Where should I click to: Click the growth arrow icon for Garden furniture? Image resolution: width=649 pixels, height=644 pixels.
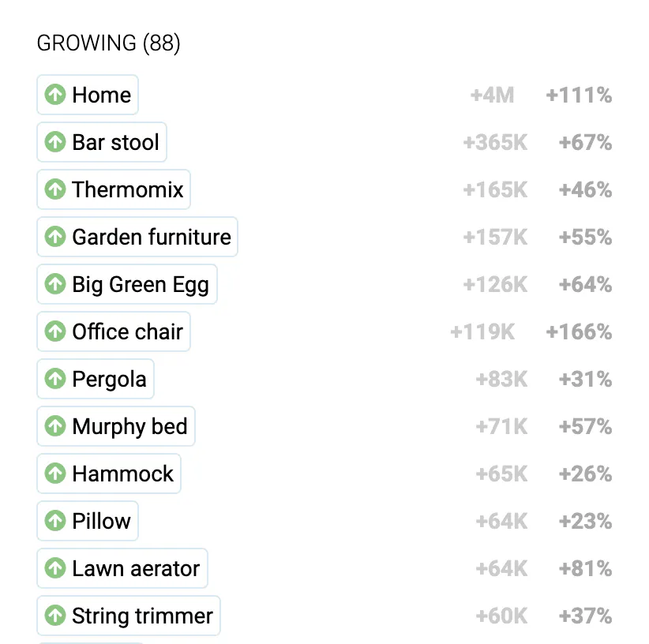[55, 237]
